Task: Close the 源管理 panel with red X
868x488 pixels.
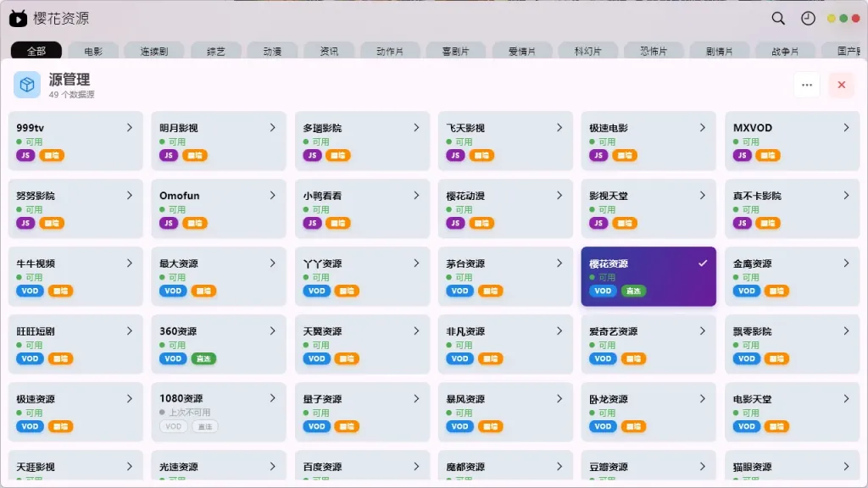Action: (841, 85)
